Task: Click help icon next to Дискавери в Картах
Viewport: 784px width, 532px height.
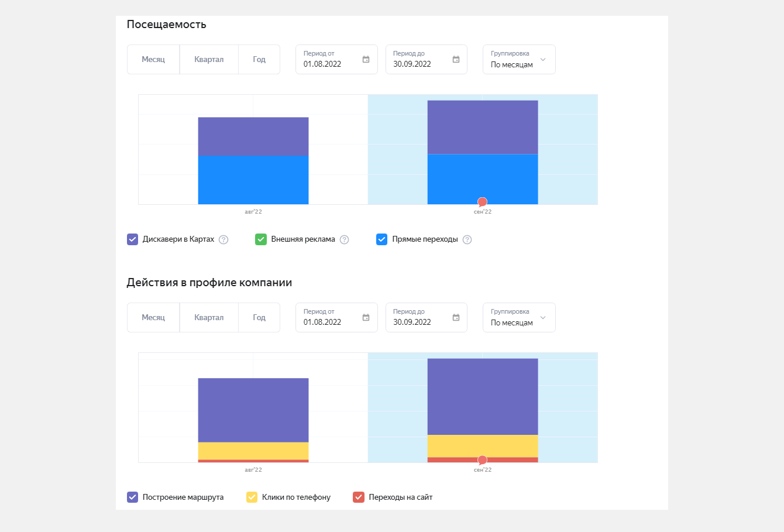Action: (223, 239)
